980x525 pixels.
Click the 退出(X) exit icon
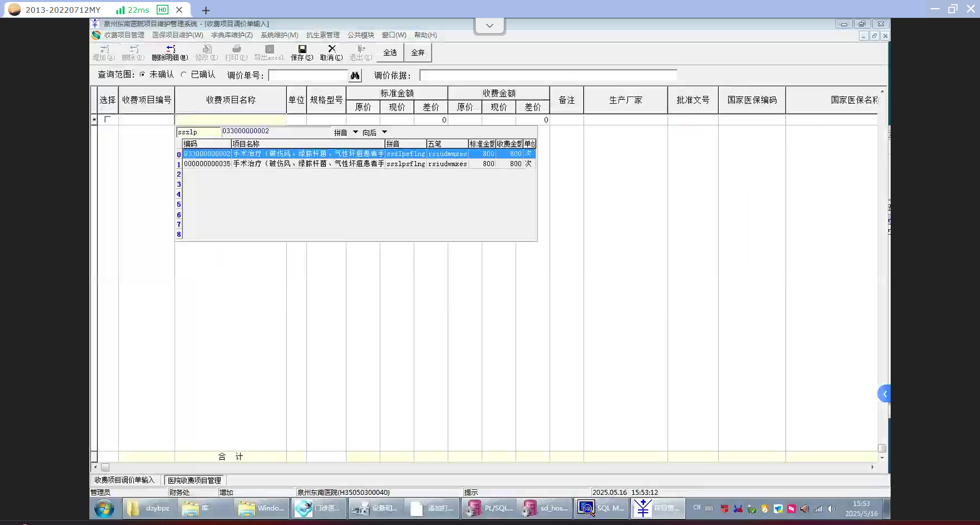361,49
